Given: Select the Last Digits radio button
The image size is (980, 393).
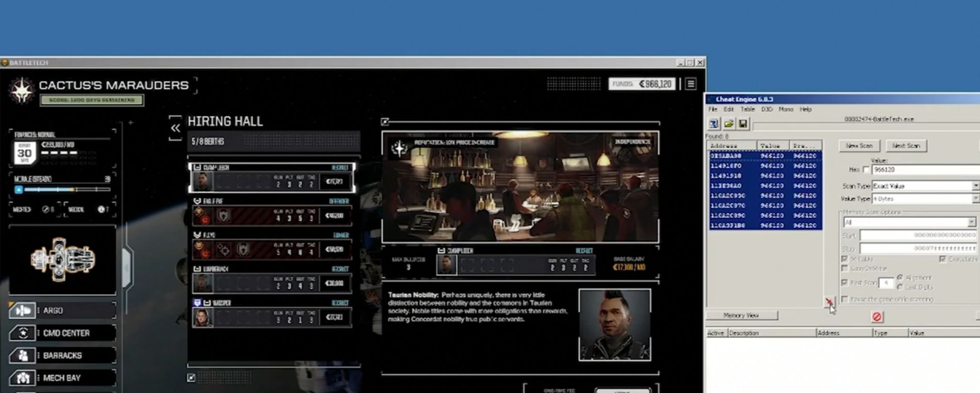Looking at the screenshot, I should 900,287.
